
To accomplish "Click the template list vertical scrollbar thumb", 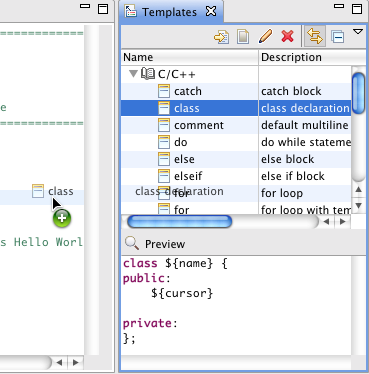I will [x=359, y=93].
